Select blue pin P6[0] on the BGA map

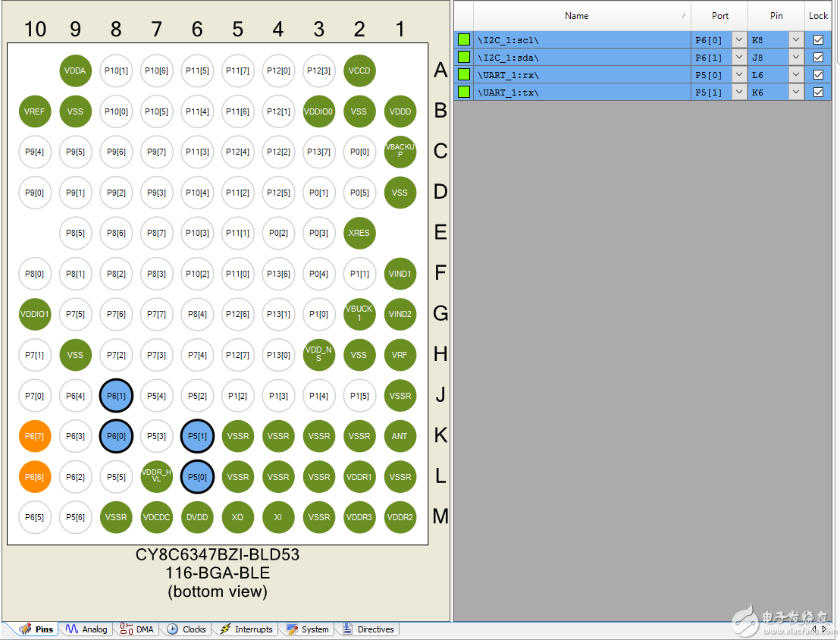116,436
